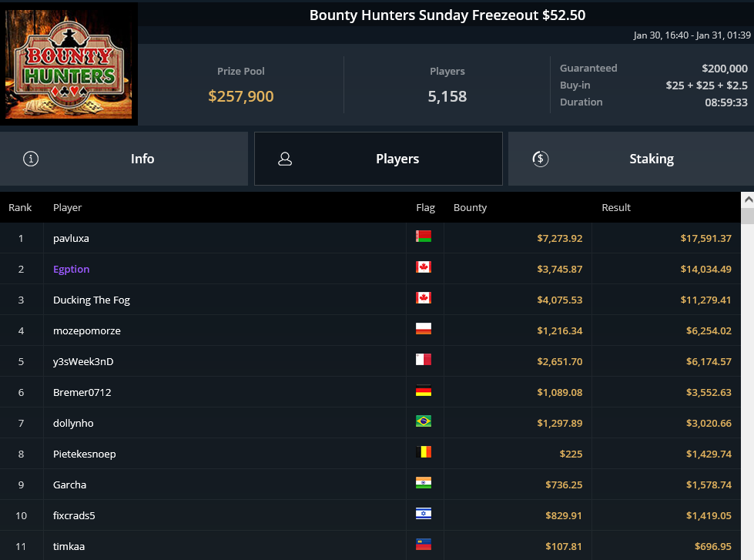Open the Info tab
754x560 pixels.
tap(123, 159)
